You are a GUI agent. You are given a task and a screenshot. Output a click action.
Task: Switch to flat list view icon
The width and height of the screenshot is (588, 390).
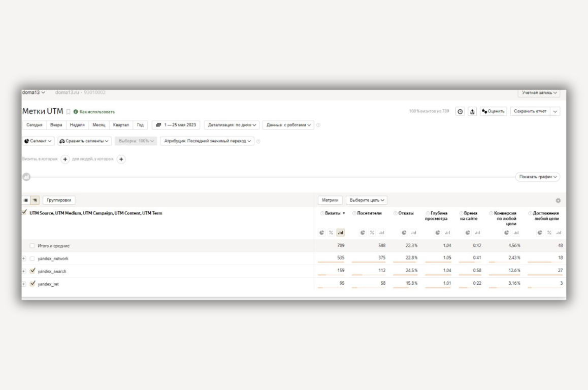pos(26,200)
